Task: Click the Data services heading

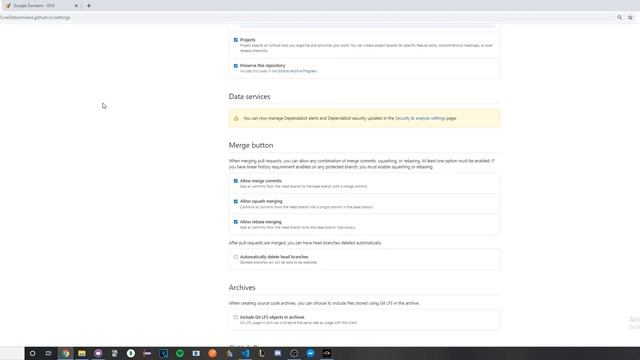Action: 249,97
